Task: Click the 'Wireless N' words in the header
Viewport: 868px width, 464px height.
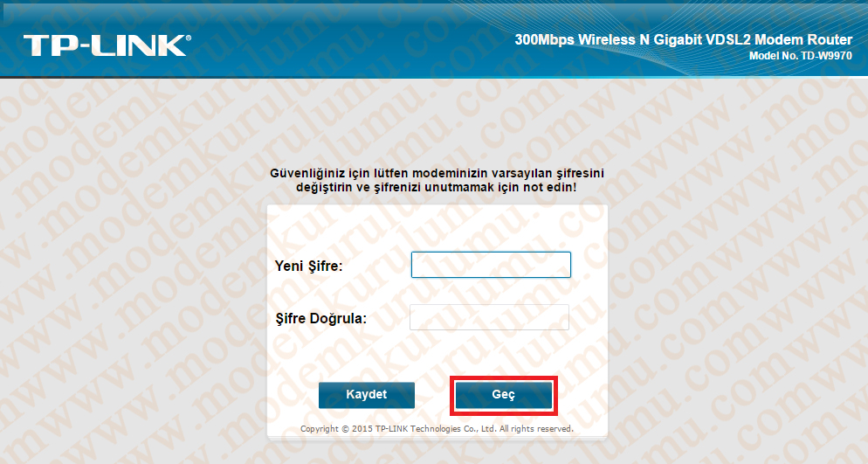Action: click(x=613, y=40)
